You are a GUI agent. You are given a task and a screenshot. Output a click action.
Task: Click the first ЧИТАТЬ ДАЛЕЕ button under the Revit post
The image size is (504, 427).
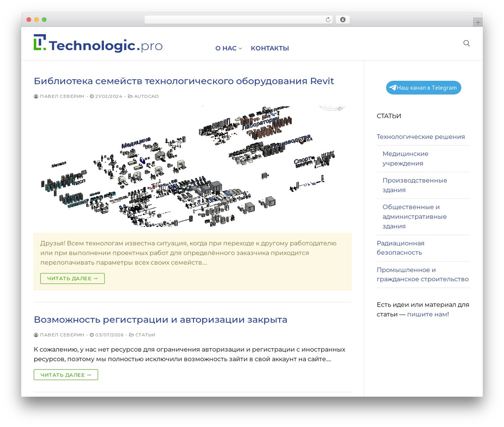pyautogui.click(x=72, y=278)
